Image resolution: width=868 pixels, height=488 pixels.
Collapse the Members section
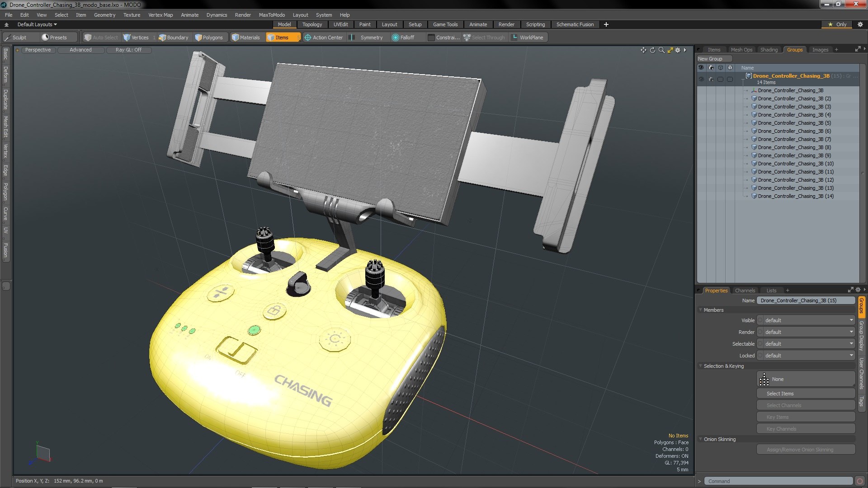click(x=701, y=310)
